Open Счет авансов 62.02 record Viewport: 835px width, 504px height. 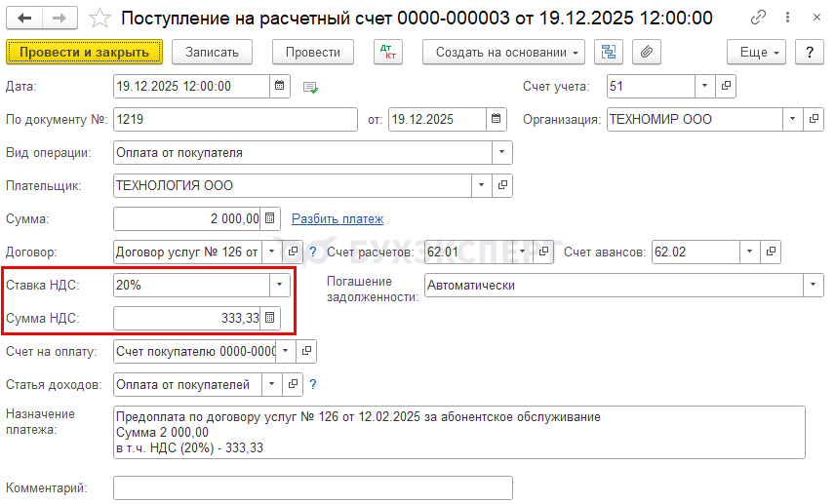click(x=771, y=252)
